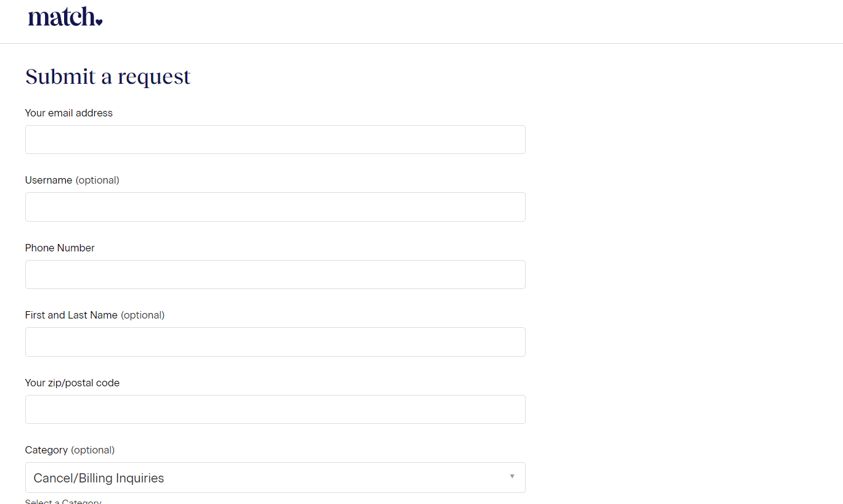The width and height of the screenshot is (843, 504).
Task: Click the selected Cancel/Billing Inquiries text
Action: pyautogui.click(x=99, y=478)
